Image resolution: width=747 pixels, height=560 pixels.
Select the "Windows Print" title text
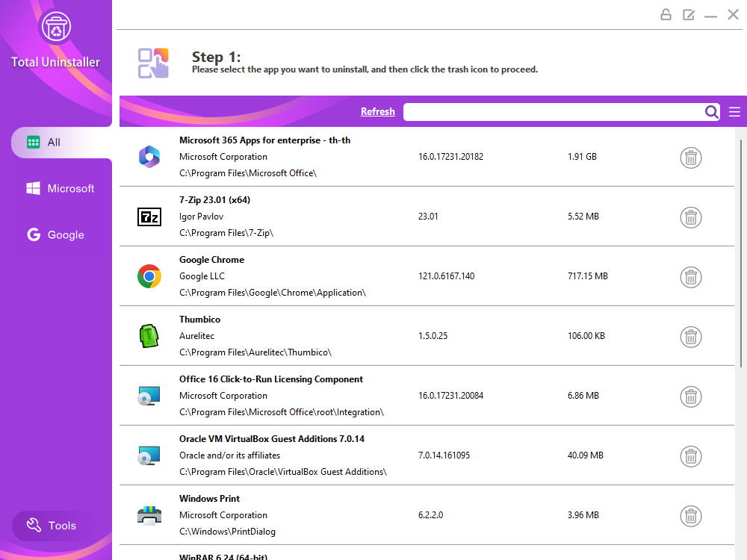click(210, 499)
